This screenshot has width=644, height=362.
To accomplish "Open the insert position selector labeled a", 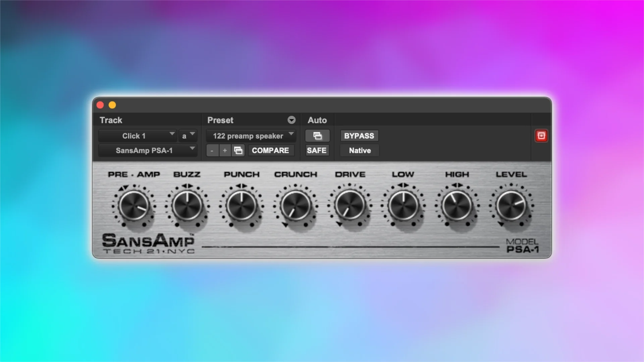I will tap(188, 136).
